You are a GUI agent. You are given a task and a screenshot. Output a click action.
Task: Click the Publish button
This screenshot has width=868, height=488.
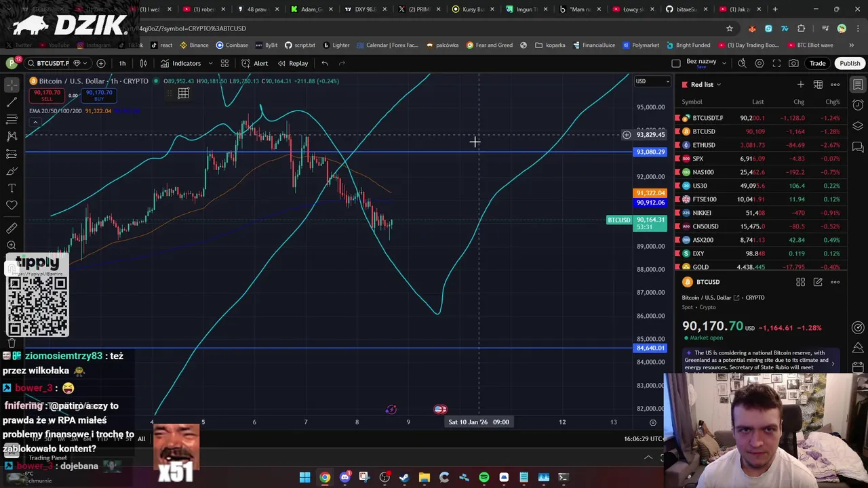tap(850, 63)
